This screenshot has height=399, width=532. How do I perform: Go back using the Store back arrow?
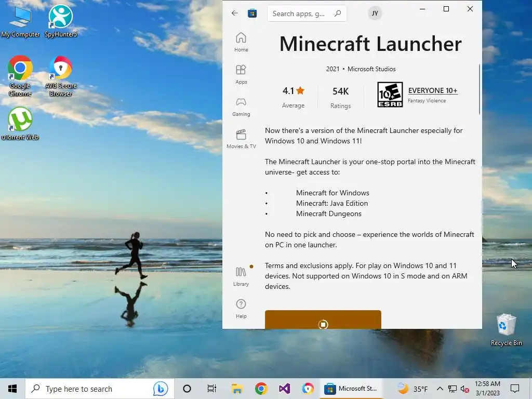(234, 13)
